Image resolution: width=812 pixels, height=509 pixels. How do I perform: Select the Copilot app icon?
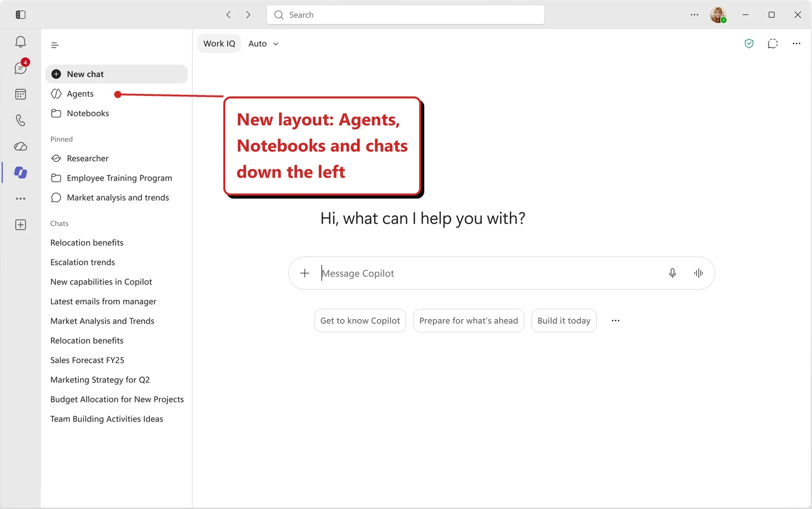click(x=20, y=173)
